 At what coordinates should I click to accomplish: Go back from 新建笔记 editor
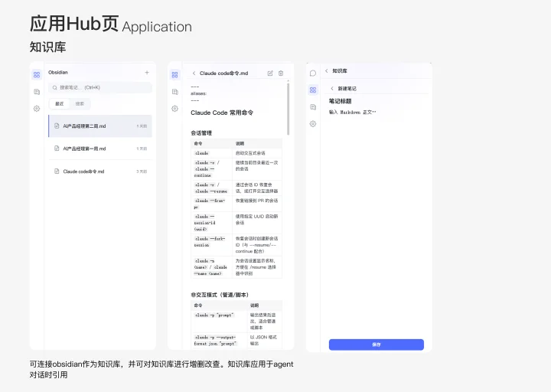pos(332,89)
